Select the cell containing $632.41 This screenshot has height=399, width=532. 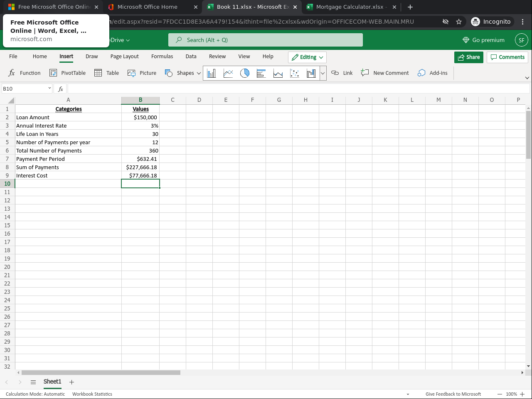coord(140,159)
